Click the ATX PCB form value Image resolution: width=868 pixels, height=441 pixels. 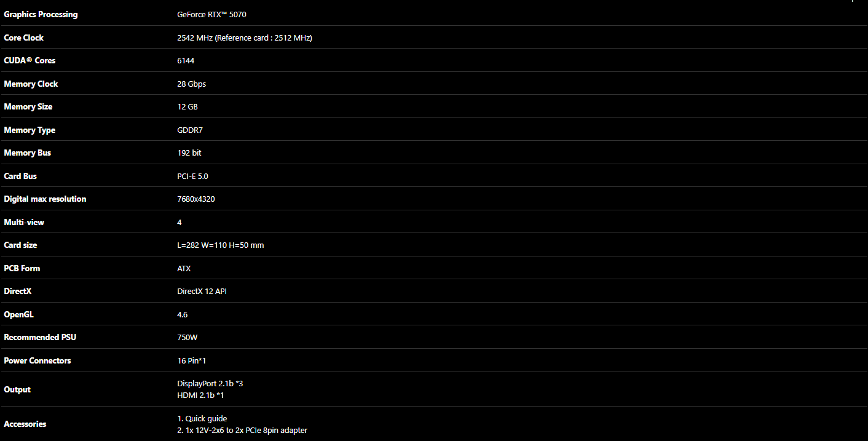tap(184, 268)
